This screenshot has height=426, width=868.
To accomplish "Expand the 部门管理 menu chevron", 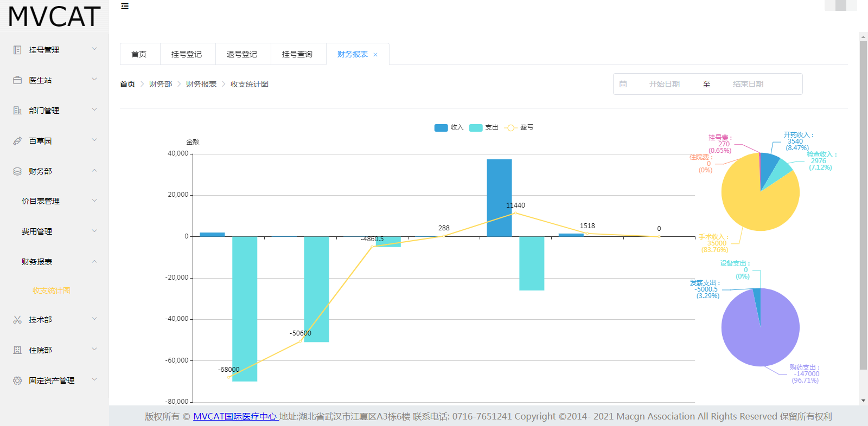I will point(94,109).
